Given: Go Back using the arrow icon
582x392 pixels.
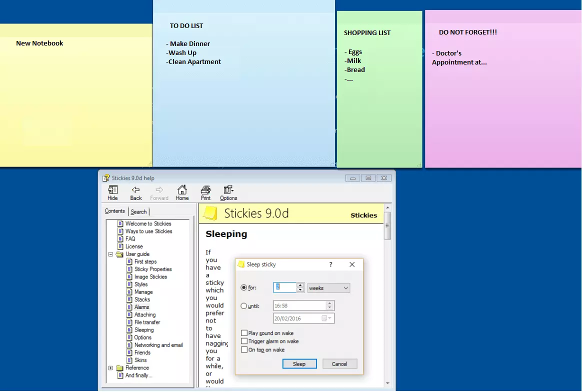Looking at the screenshot, I should [135, 190].
